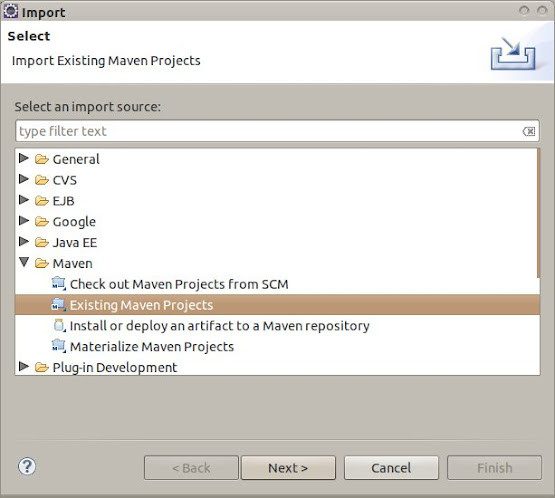Collapse the Maven category
Viewport: 555px width, 498px height.
(24, 262)
